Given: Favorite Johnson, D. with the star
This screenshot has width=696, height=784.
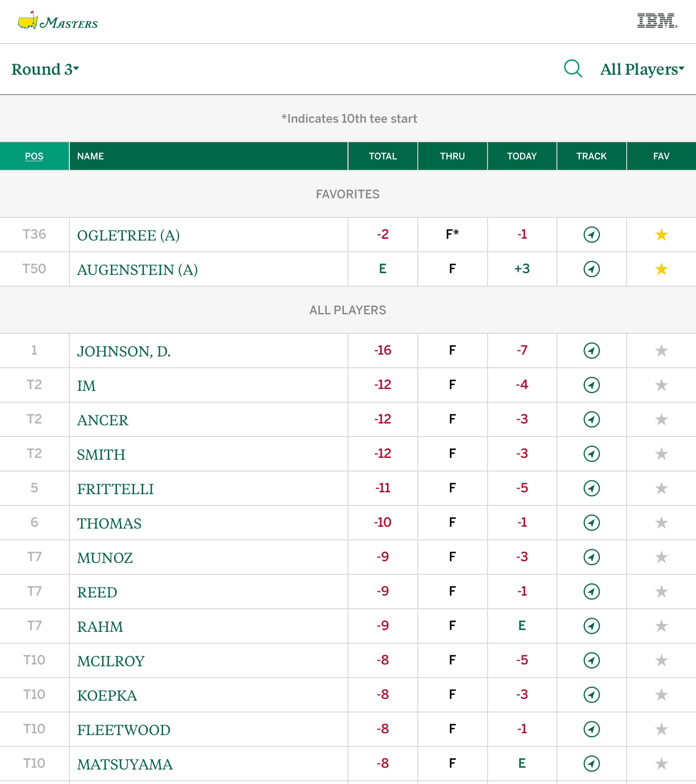Looking at the screenshot, I should (x=661, y=351).
